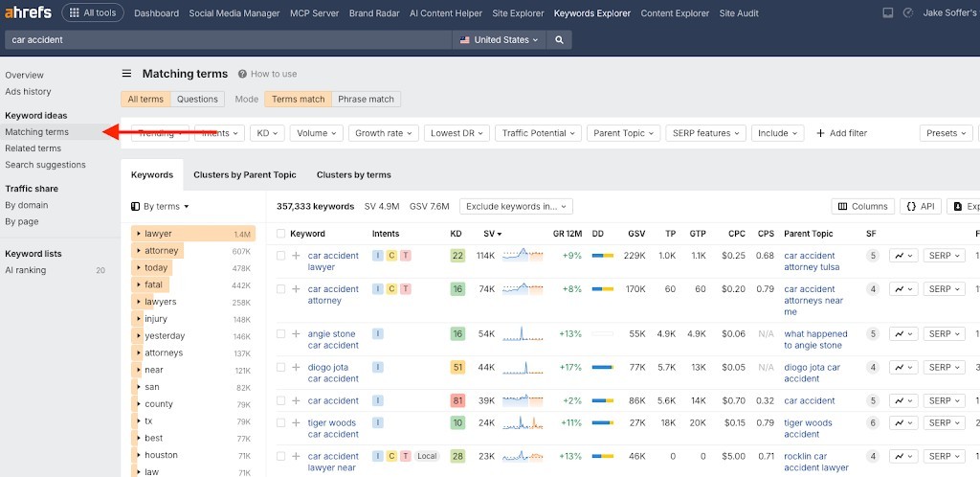Screen dimensions: 980x477
Task: Go to Brand Radar
Action: click(x=374, y=13)
